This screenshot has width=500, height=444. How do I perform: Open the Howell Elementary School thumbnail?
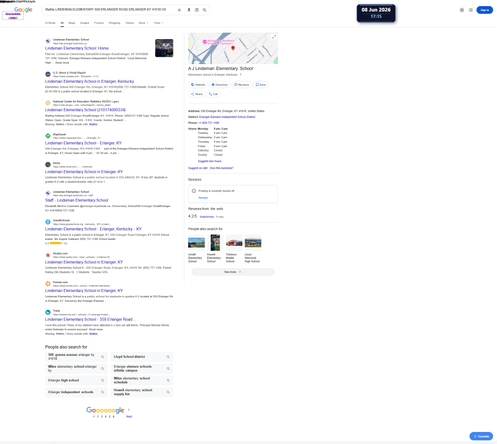coord(215,242)
